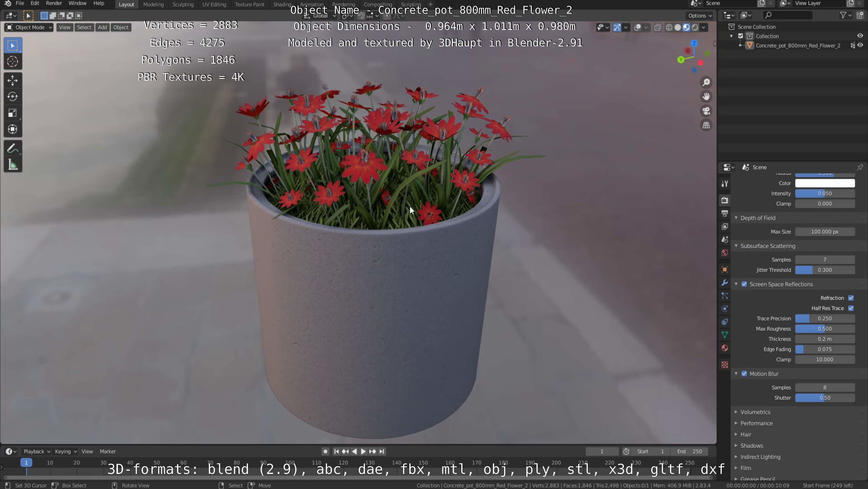Uncheck Half Res Trace option

click(851, 308)
